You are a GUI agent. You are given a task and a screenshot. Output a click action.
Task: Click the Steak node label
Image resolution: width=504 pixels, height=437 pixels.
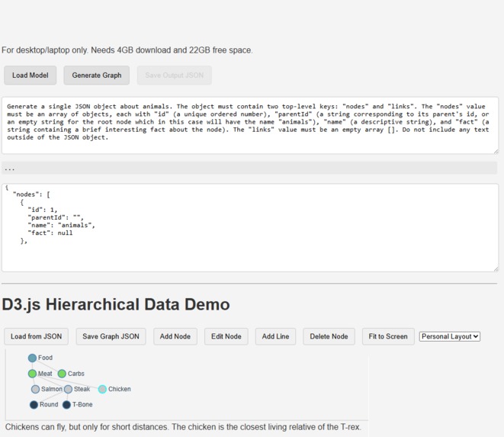(82, 389)
